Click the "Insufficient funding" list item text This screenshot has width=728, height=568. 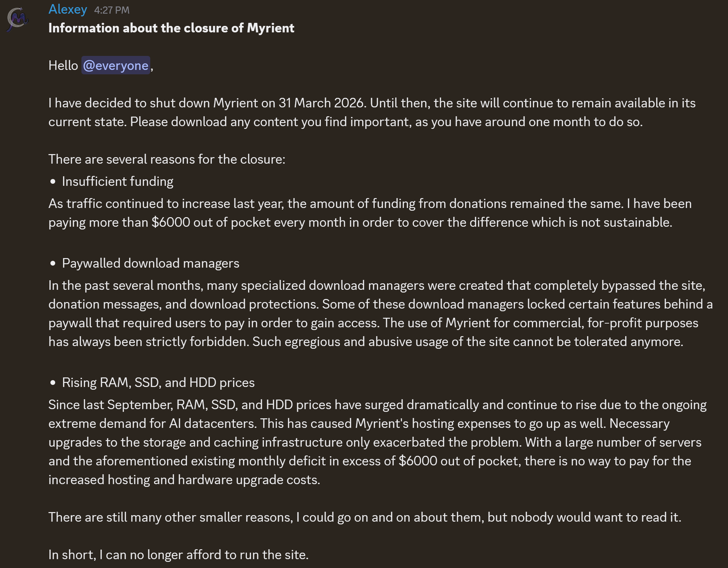pos(118,182)
